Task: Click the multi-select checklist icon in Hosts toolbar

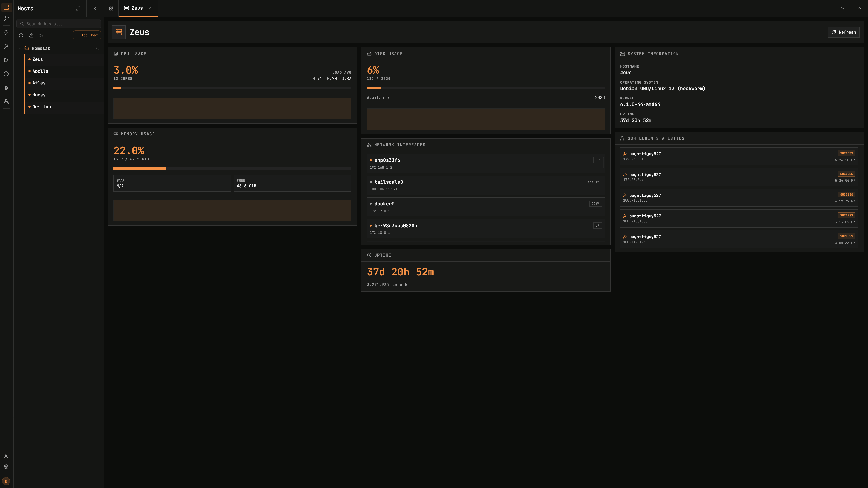Action: tap(41, 35)
